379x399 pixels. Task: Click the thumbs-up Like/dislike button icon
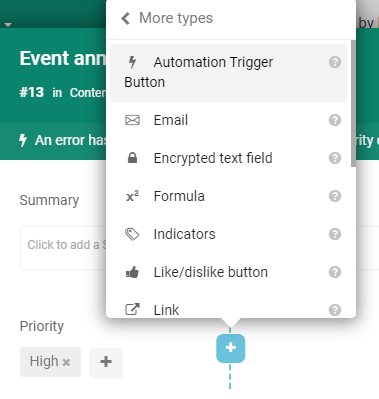point(132,272)
